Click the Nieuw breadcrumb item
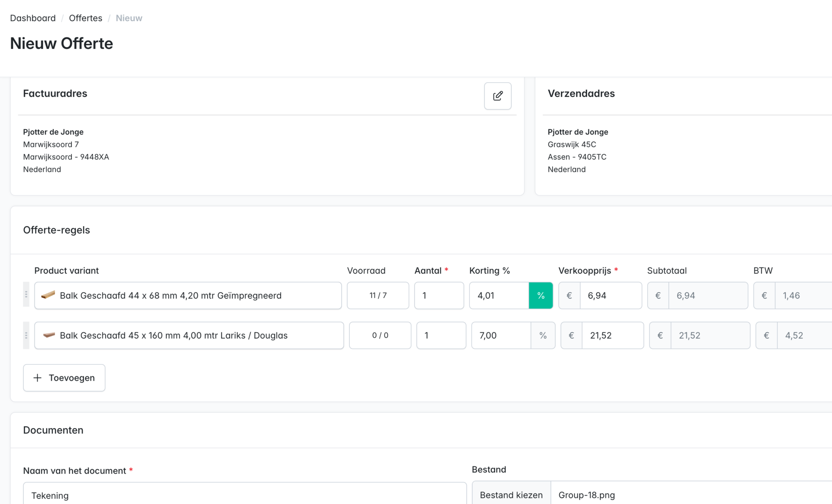This screenshot has width=832, height=504. 129,18
